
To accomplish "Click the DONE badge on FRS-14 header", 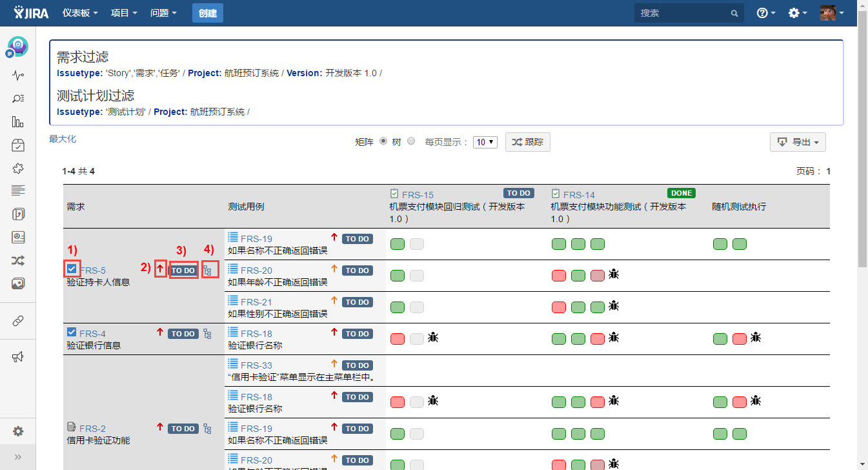I will 681,193.
